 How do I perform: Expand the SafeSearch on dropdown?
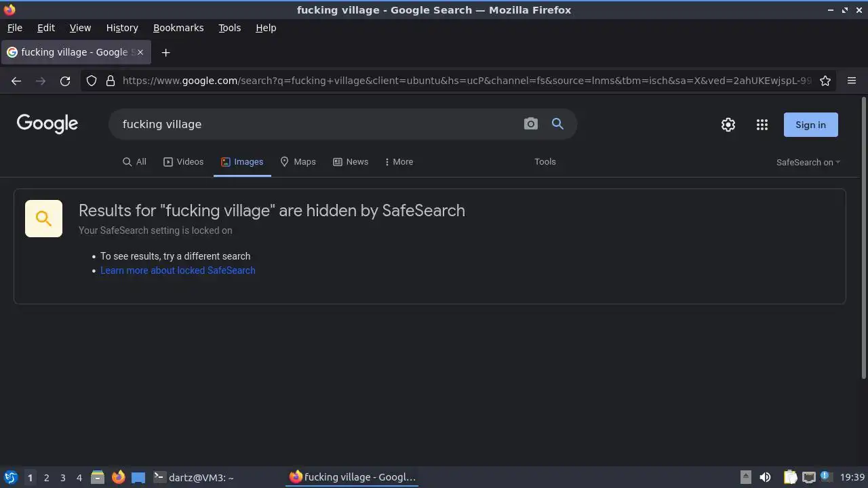point(808,162)
